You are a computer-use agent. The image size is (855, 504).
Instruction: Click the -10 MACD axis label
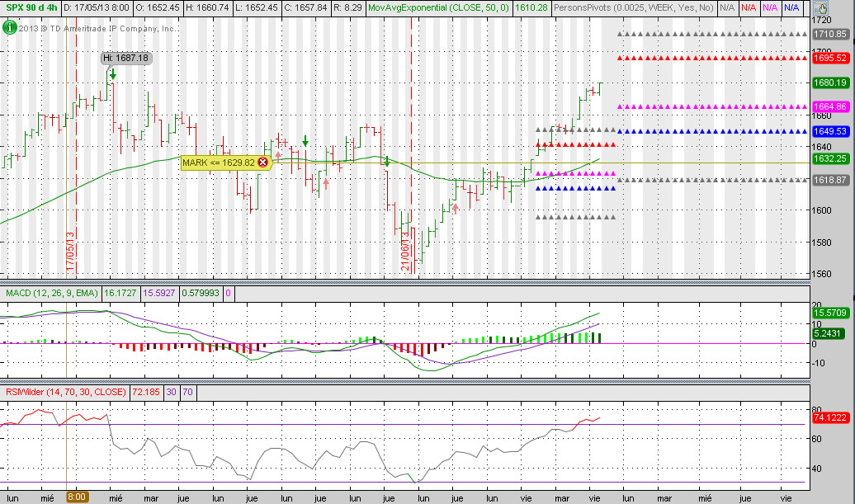pyautogui.click(x=819, y=363)
